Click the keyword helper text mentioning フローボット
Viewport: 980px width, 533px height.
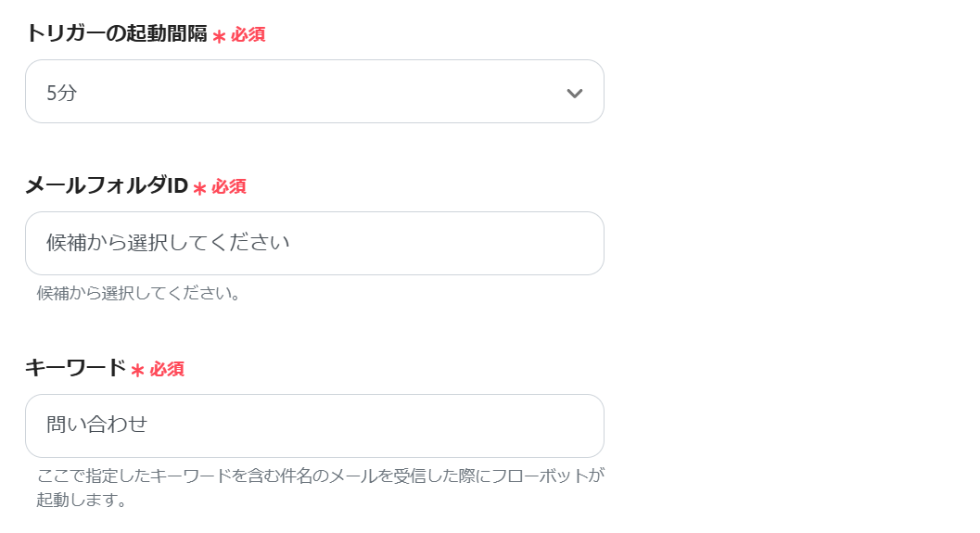[x=320, y=476]
